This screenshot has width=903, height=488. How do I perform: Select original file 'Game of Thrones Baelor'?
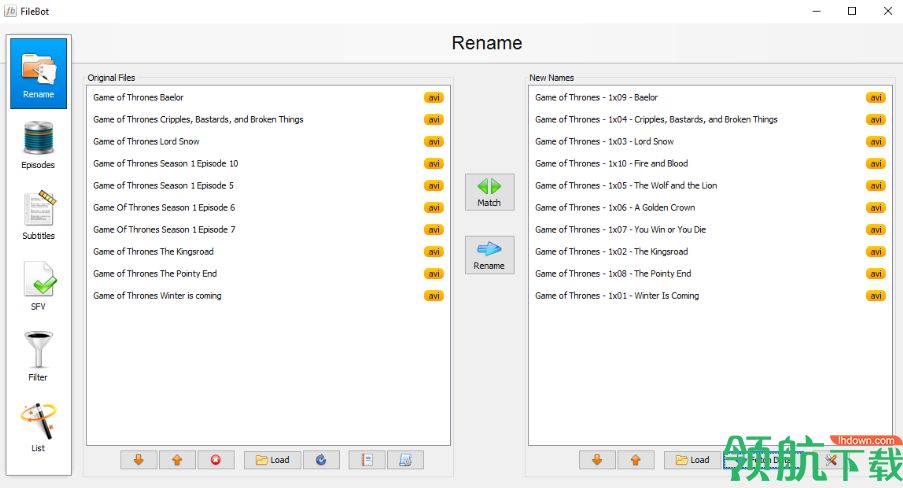point(268,97)
